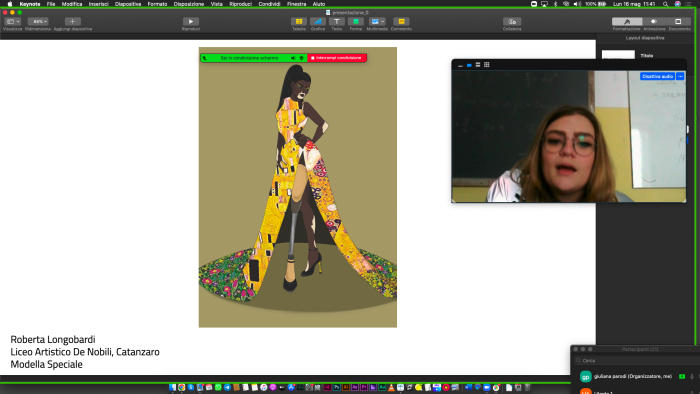The image size is (700, 394).
Task: Open the Riproduci menu in menu bar
Action: tap(241, 4)
